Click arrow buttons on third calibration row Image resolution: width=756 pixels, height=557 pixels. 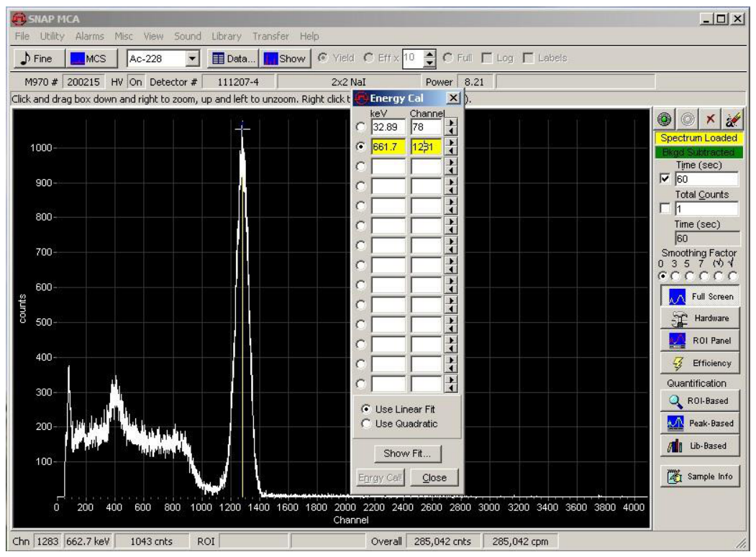[x=450, y=166]
